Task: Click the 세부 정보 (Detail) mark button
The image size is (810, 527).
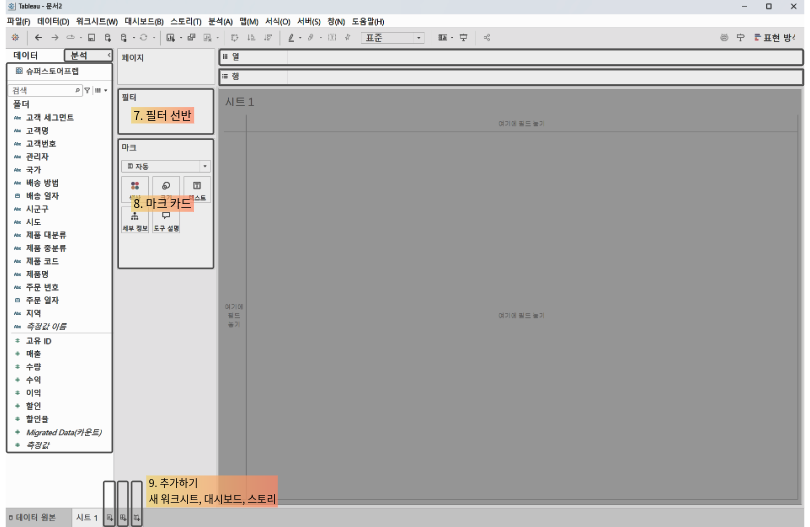Action: tap(134, 220)
